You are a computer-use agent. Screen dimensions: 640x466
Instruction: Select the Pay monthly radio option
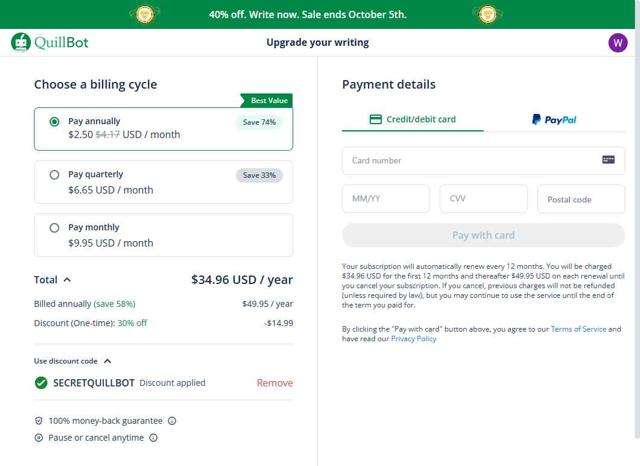coord(54,227)
